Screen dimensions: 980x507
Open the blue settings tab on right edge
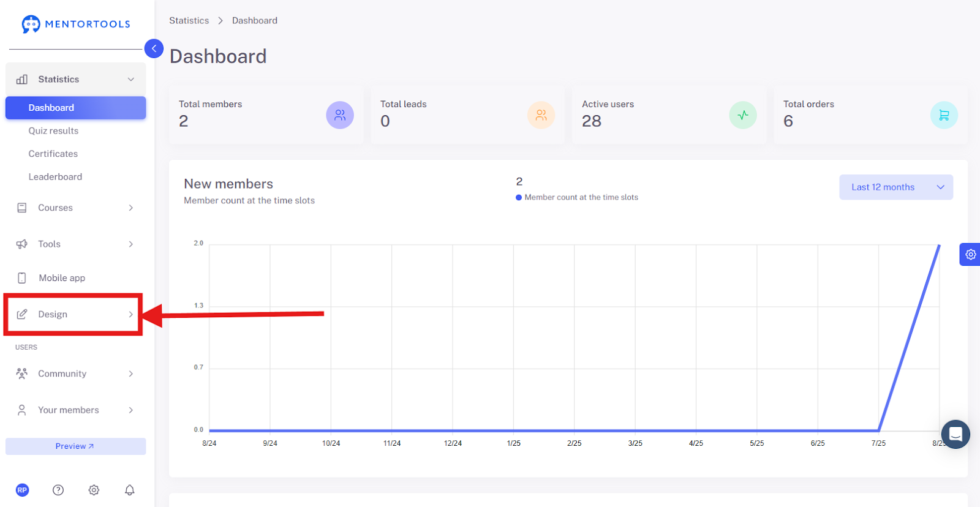point(970,254)
